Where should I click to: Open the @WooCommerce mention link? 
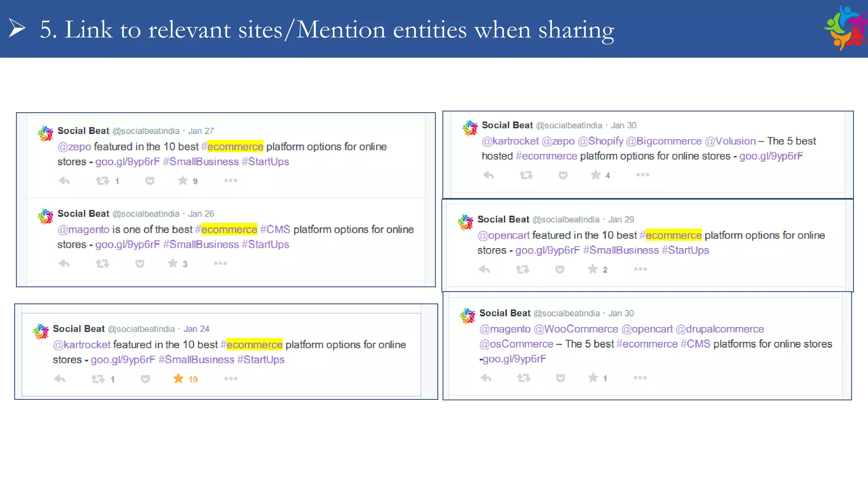576,329
